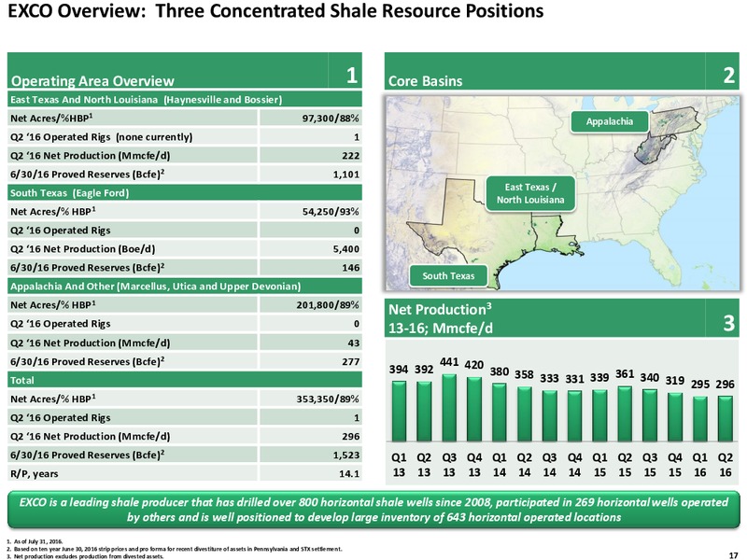
Task: Click footnote 3 about divested assets
Action: coord(85,556)
